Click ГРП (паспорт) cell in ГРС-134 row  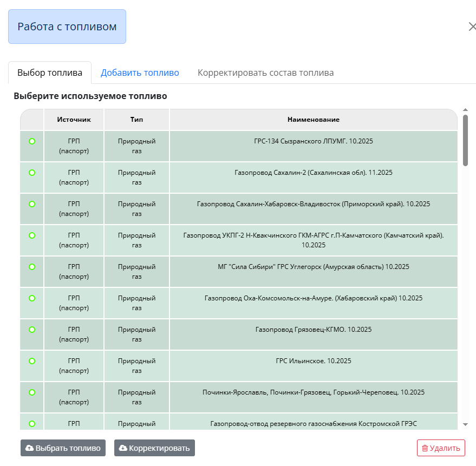pyautogui.click(x=74, y=146)
